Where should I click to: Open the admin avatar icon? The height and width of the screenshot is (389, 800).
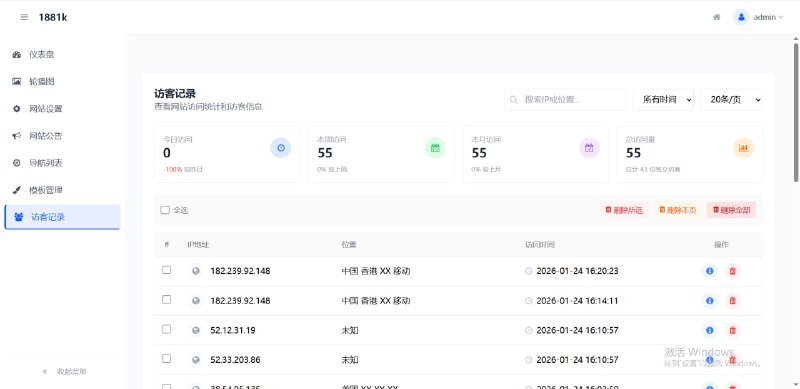pos(741,17)
